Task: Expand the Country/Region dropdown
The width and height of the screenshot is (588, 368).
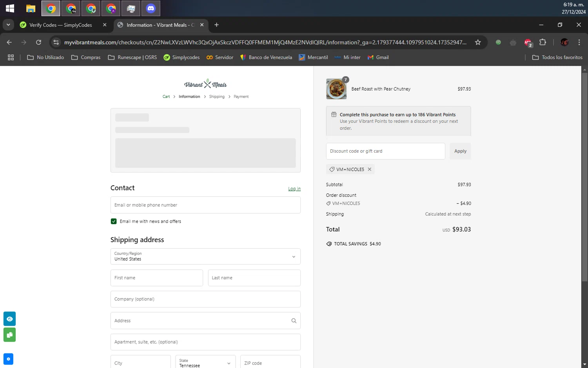Action: pyautogui.click(x=205, y=257)
